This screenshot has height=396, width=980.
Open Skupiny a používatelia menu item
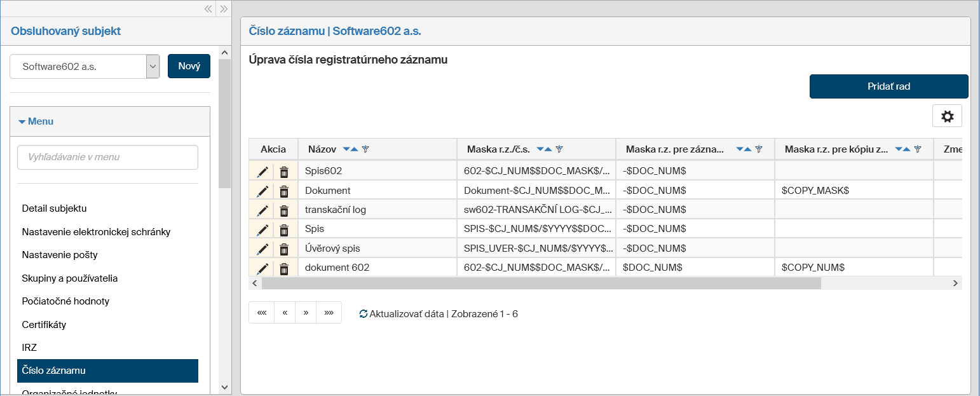pyautogui.click(x=70, y=278)
